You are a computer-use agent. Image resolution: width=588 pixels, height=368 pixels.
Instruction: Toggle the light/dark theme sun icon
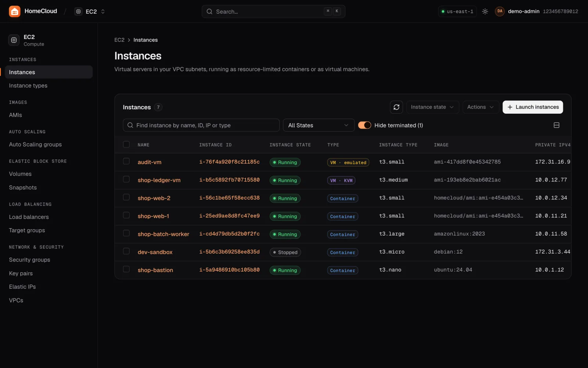485,11
